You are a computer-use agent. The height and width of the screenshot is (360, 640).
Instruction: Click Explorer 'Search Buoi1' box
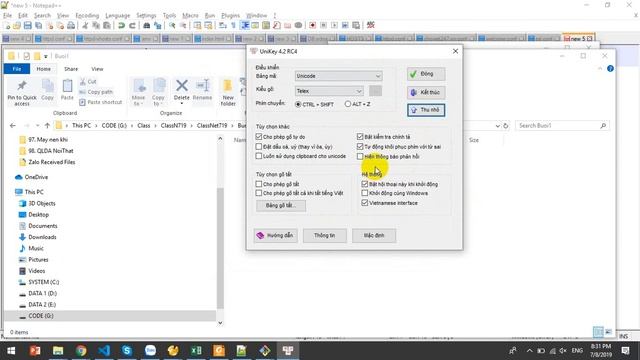(x=562, y=126)
